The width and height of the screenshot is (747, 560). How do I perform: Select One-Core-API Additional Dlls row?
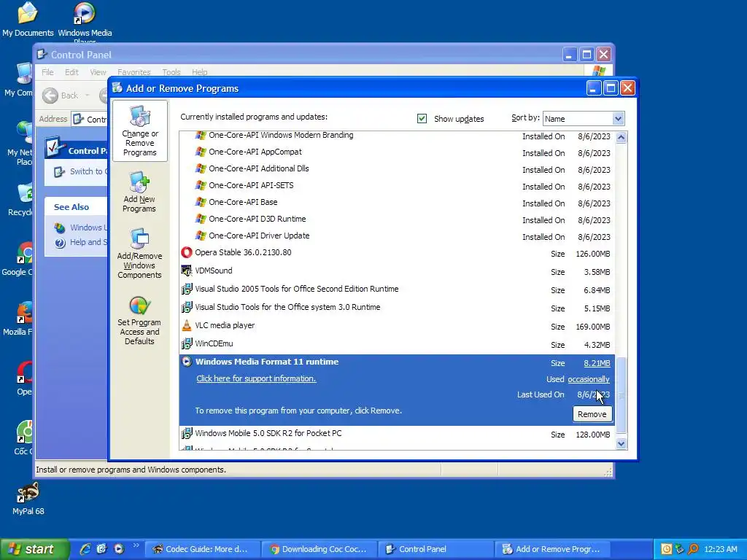pyautogui.click(x=397, y=169)
